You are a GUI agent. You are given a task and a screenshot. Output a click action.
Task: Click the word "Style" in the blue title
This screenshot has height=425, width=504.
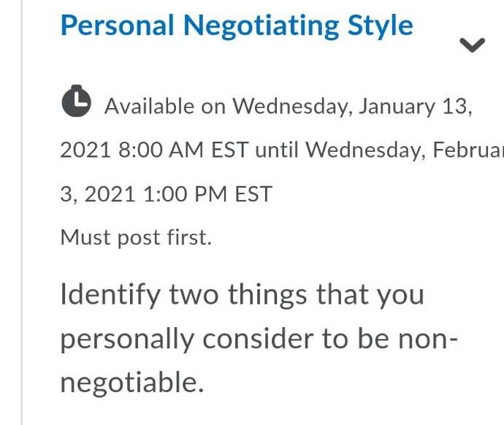381,26
